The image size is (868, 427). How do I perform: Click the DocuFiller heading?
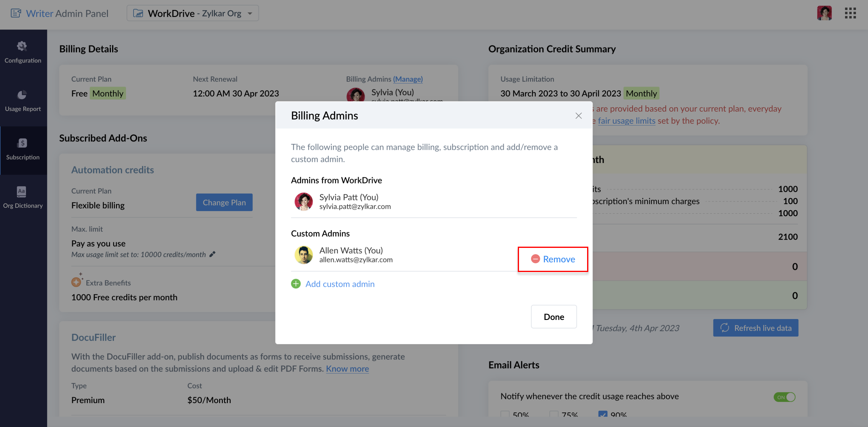click(93, 337)
